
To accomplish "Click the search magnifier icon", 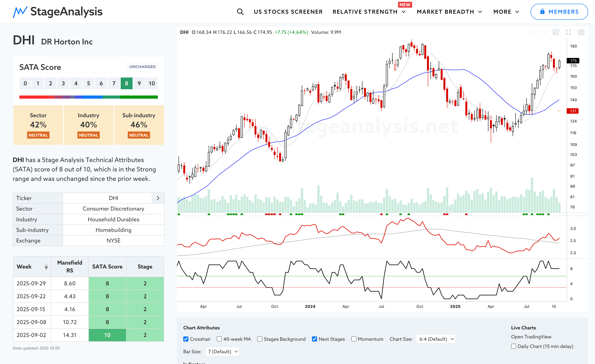I will (240, 12).
